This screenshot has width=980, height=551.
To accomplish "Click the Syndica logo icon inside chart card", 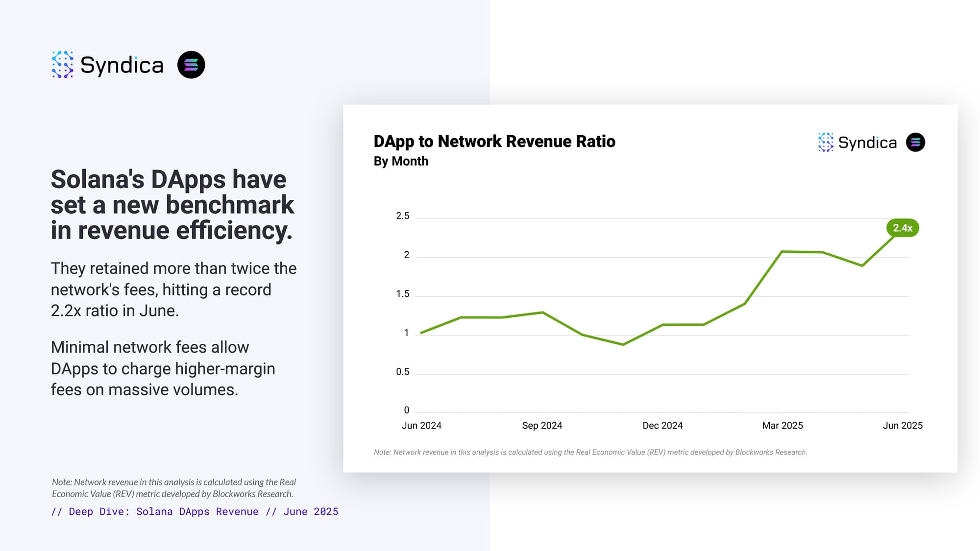I will [826, 143].
